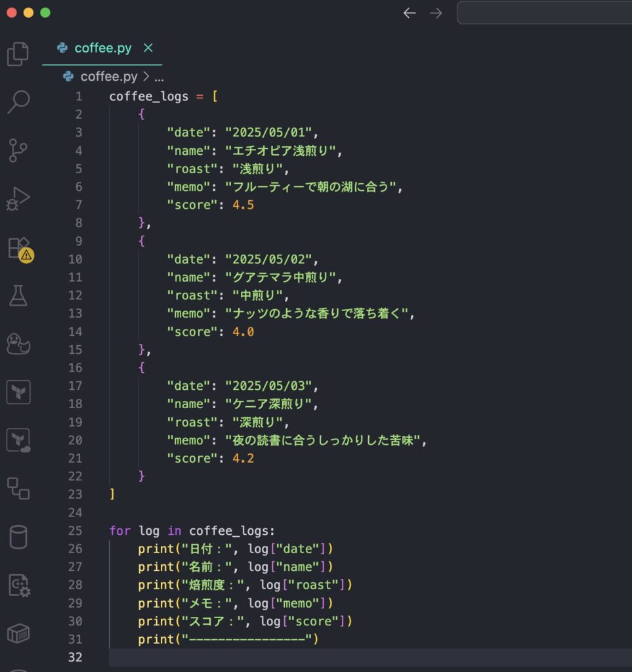Open the Terraform Cloud panel
Screen dimensions: 632x672
(x=18, y=440)
